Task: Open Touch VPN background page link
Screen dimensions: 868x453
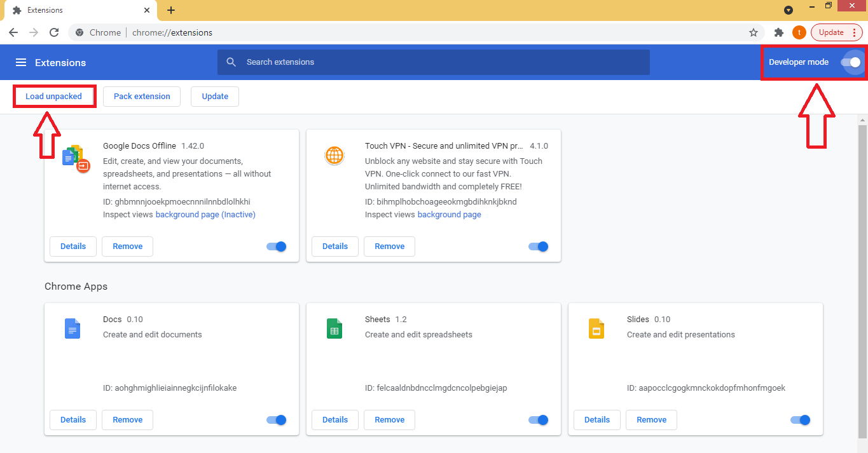Action: 450,215
